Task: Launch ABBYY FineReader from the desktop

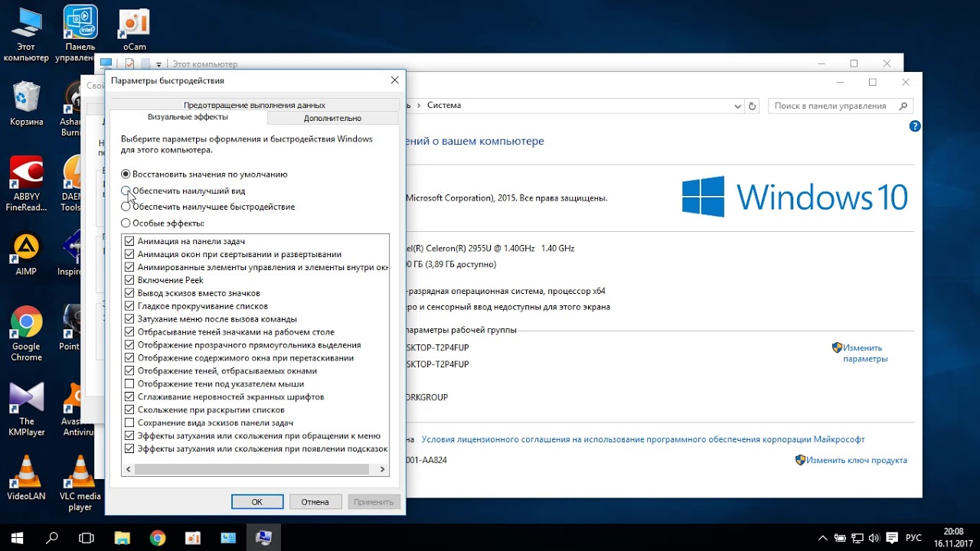Action: [x=26, y=184]
